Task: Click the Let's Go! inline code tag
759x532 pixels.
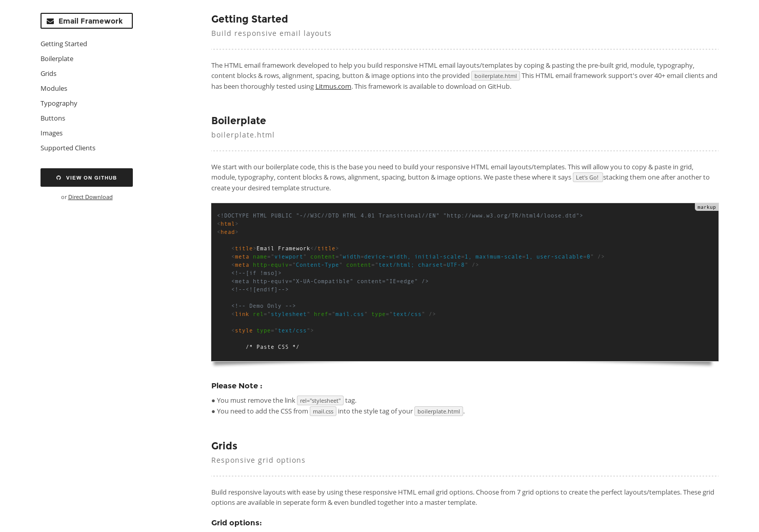Action: point(588,177)
